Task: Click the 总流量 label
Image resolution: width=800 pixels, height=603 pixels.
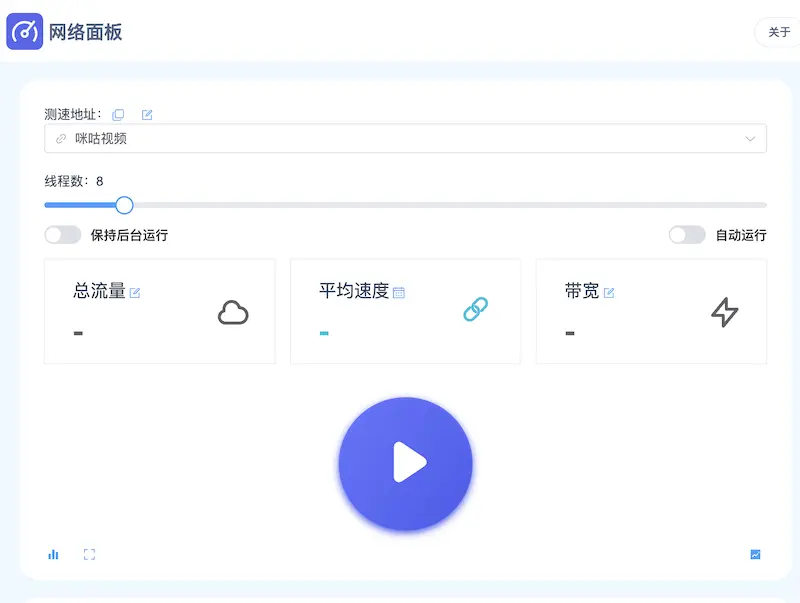Action: [x=99, y=291]
